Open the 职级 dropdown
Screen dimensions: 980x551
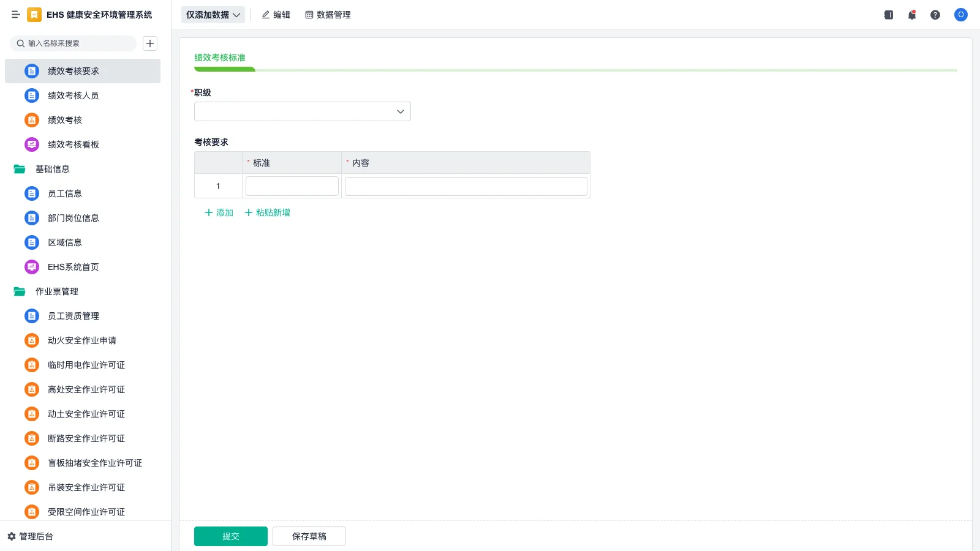click(x=302, y=111)
